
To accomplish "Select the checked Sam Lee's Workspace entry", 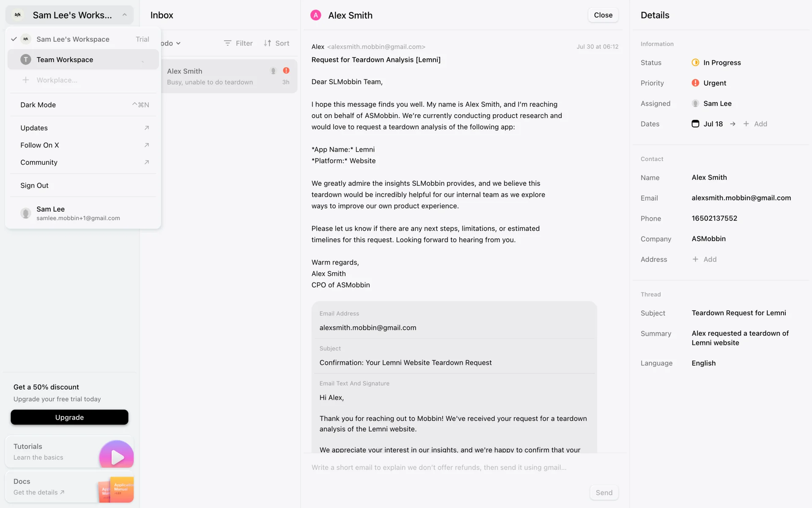I will point(73,39).
